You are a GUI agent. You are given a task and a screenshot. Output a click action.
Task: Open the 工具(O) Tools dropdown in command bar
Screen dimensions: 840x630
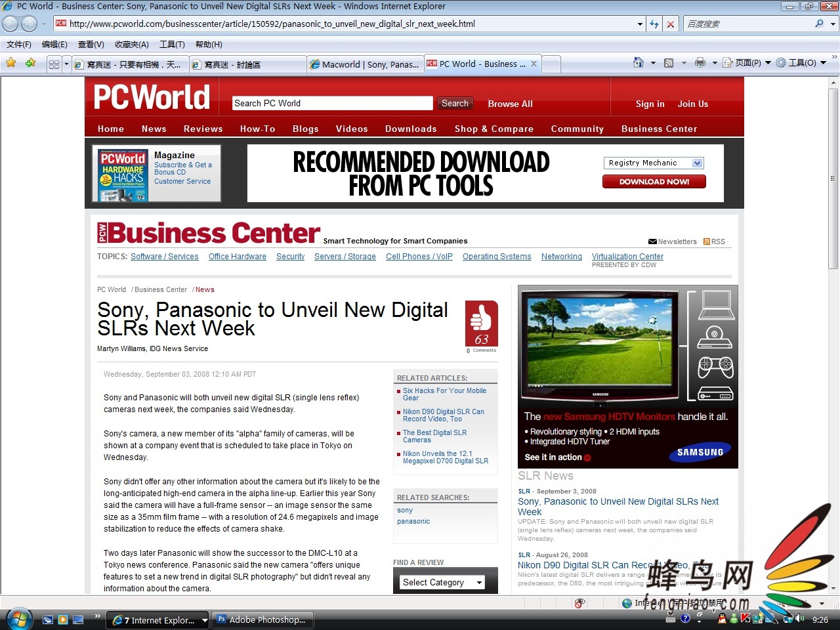coord(801,63)
